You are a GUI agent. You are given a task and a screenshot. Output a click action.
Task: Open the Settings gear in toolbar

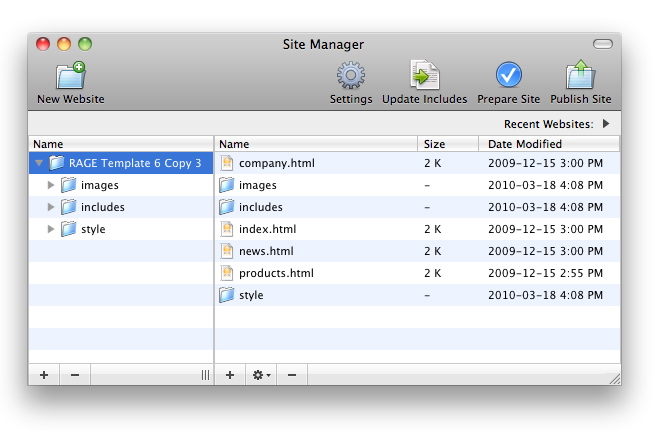[351, 76]
